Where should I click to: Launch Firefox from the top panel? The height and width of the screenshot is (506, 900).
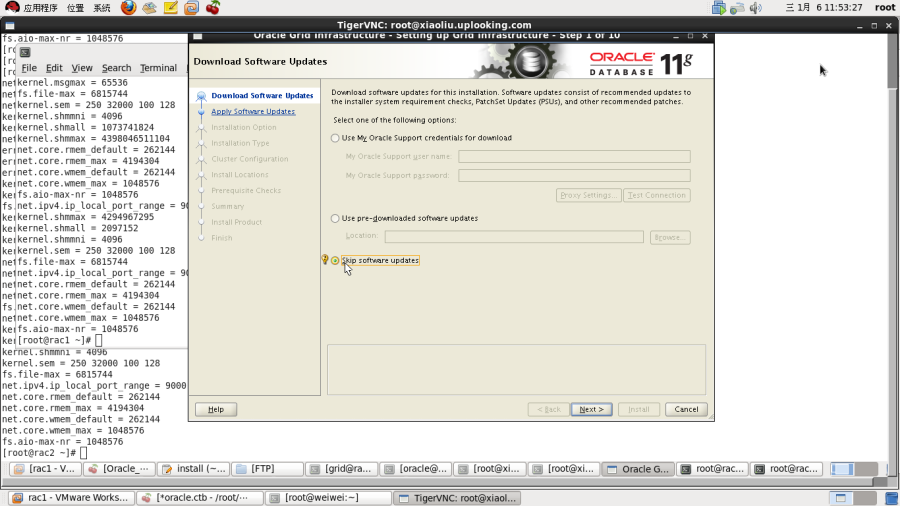click(128, 7)
